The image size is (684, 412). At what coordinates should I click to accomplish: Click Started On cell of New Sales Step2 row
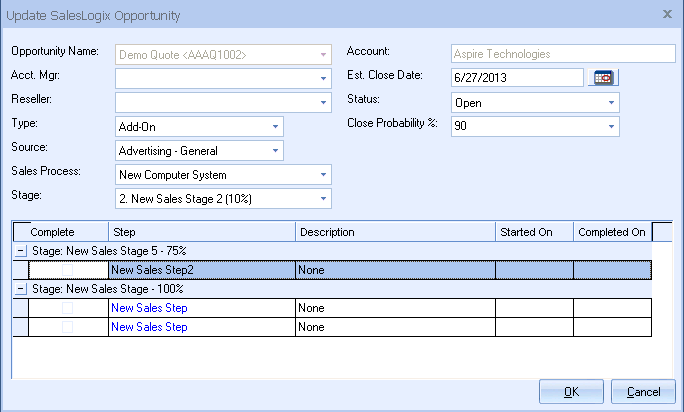534,270
